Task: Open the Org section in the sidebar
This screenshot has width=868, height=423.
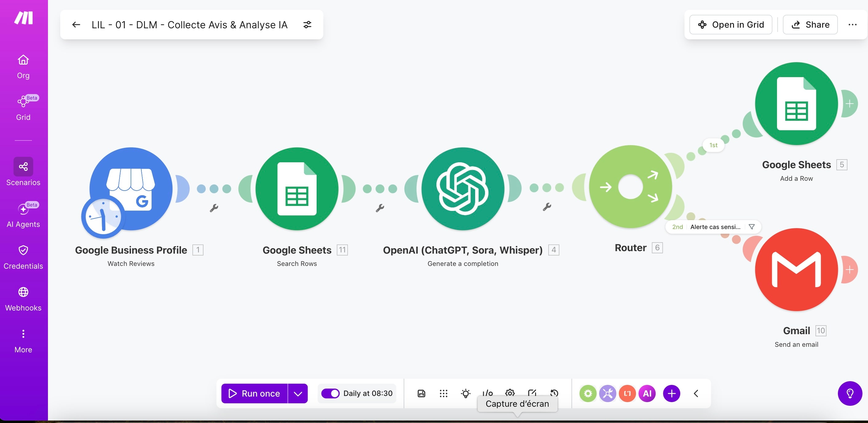Action: coord(23,67)
